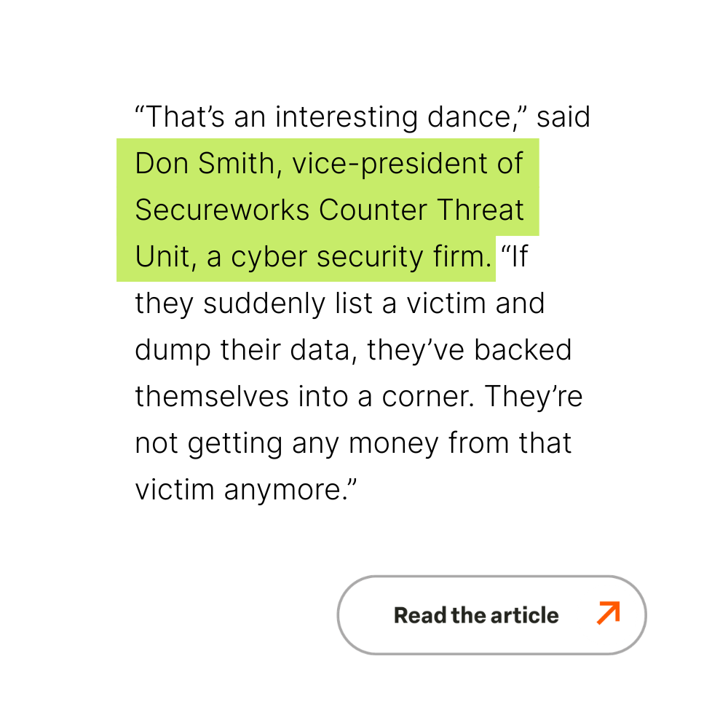Image resolution: width=728 pixels, height=728 pixels.
Task: Click the phrase "Counter Threat"
Action: tap(422, 210)
